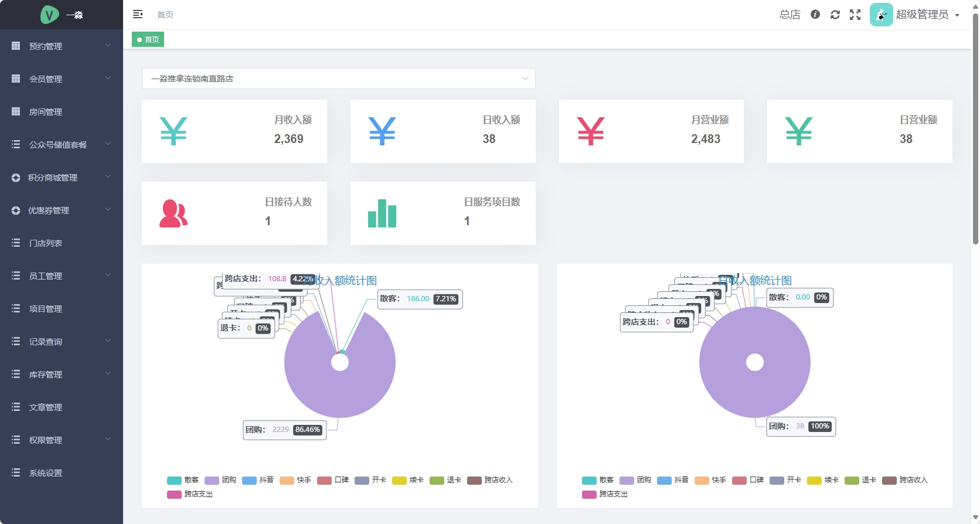Screen dimensions: 980x524
Task: Click the 日接待人数 users icon
Action: (173, 213)
